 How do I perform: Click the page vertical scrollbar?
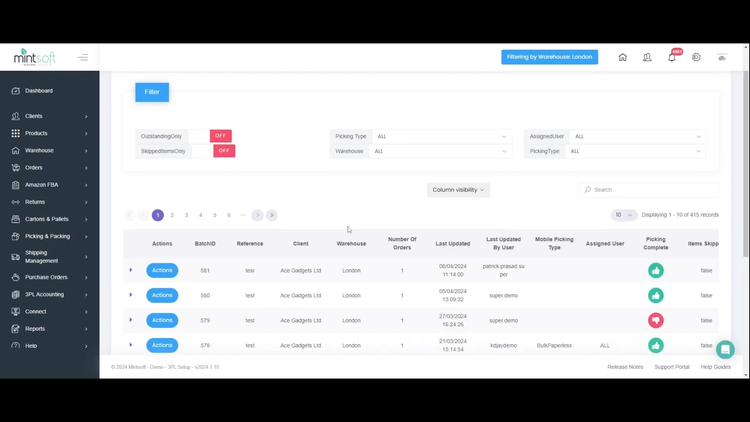pyautogui.click(x=746, y=164)
